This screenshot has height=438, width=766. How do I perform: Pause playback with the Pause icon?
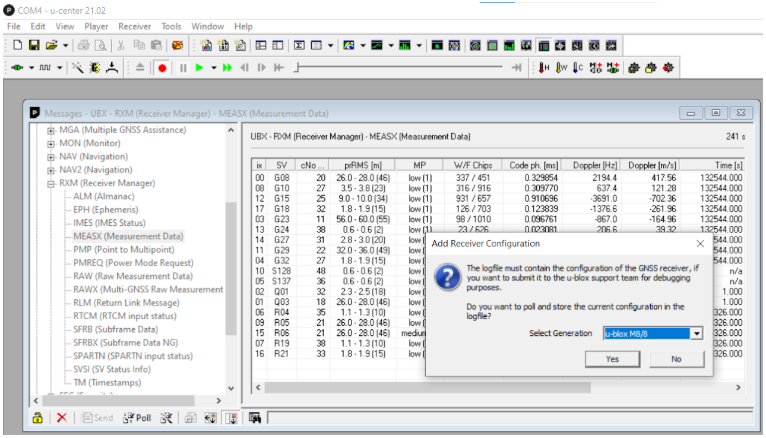point(183,68)
